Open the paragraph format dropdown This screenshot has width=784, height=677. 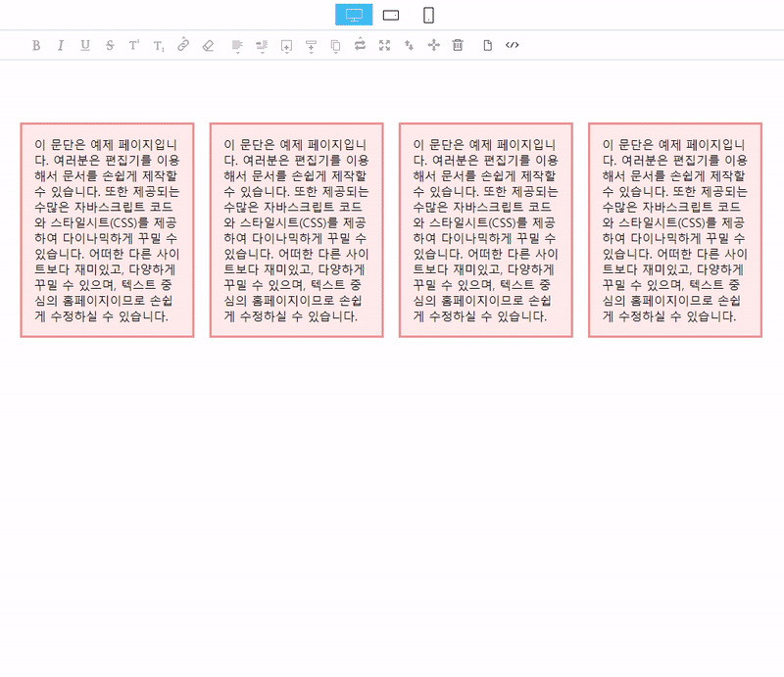262,45
